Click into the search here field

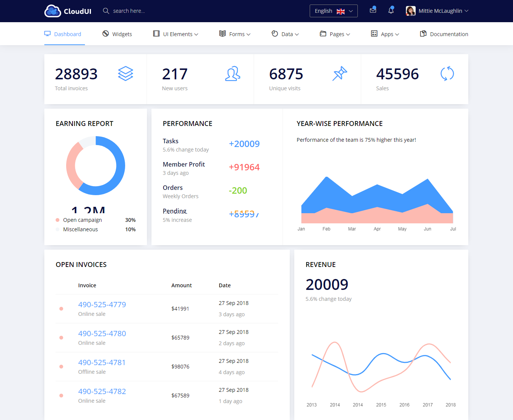(129, 11)
